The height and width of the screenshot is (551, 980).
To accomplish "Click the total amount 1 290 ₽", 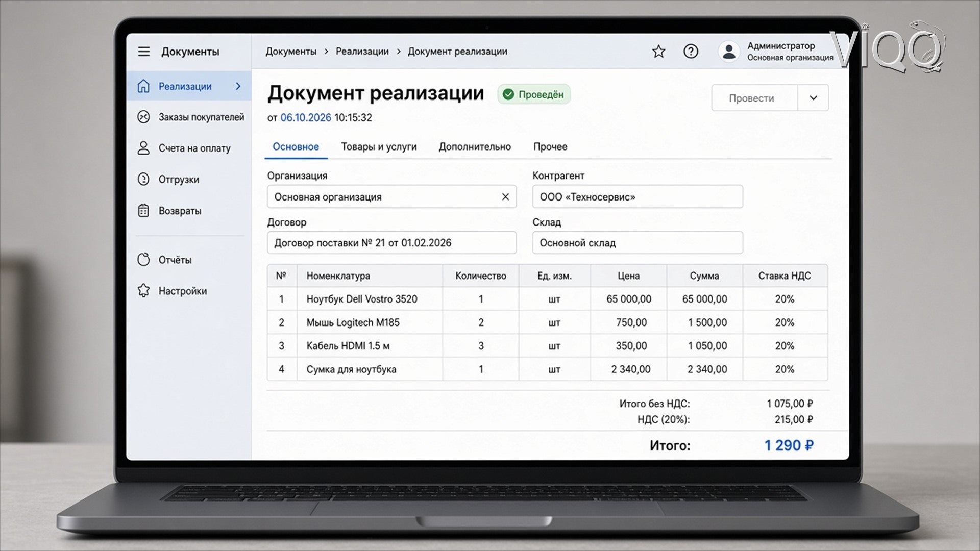I will (x=789, y=445).
